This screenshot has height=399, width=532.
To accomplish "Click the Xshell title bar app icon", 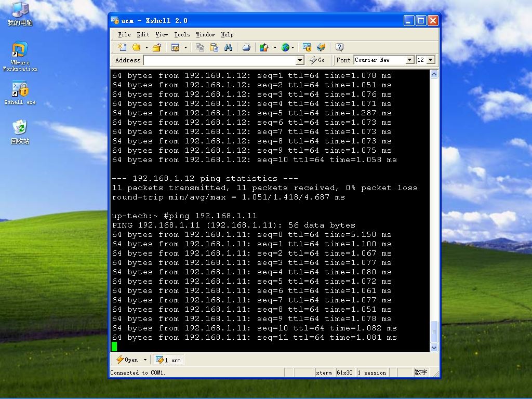I will 115,20.
